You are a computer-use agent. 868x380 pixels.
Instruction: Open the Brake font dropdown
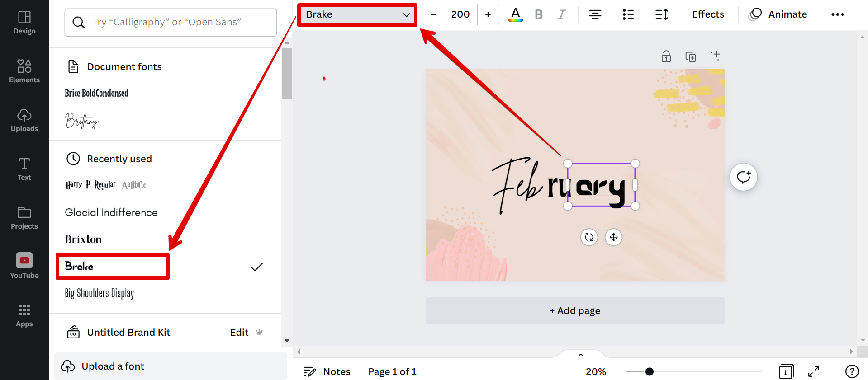[x=357, y=14]
